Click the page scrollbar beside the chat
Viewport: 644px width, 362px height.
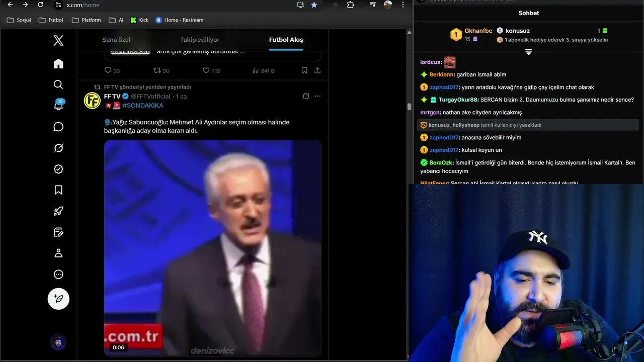410,107
